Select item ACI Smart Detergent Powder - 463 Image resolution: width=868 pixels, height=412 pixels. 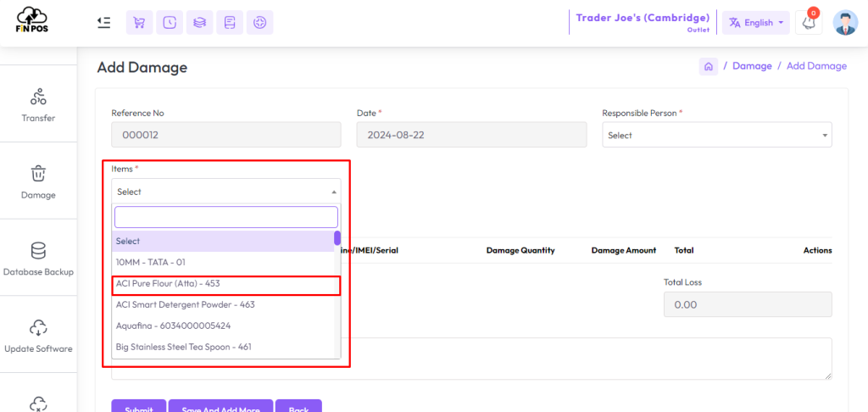click(x=223, y=304)
